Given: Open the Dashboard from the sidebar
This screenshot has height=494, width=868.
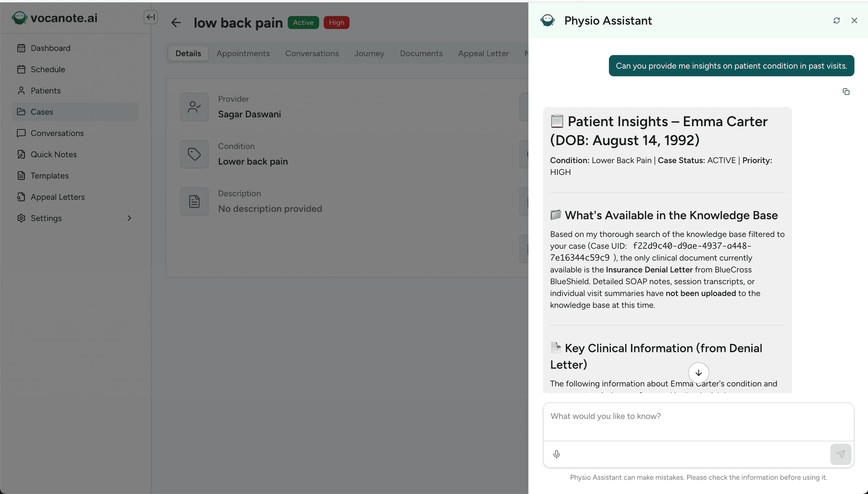Looking at the screenshot, I should pyautogui.click(x=50, y=48).
